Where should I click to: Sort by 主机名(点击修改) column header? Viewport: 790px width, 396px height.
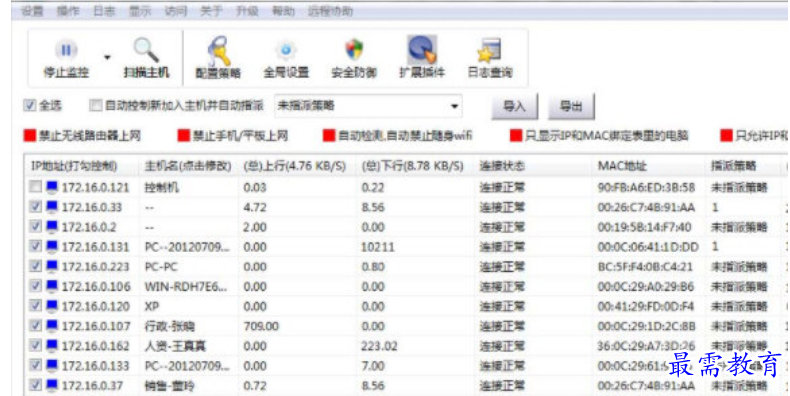click(188, 166)
